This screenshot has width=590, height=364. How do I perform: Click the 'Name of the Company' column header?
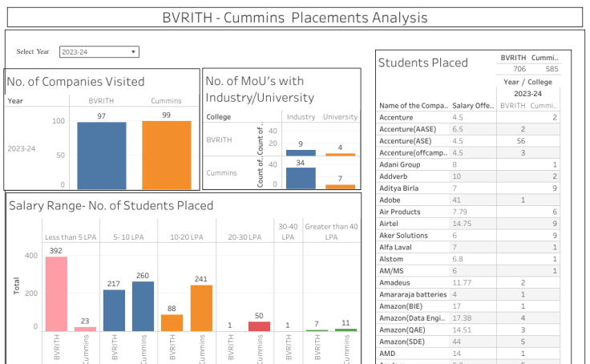pos(413,106)
